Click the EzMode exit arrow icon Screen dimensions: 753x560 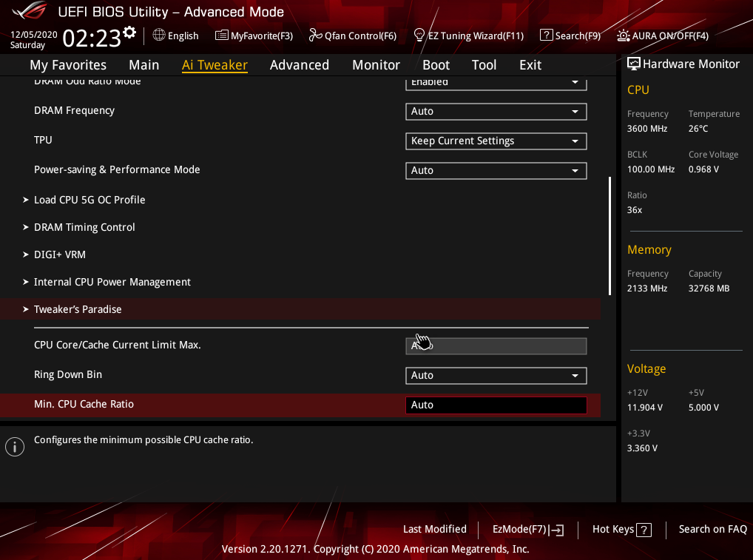[x=557, y=530]
